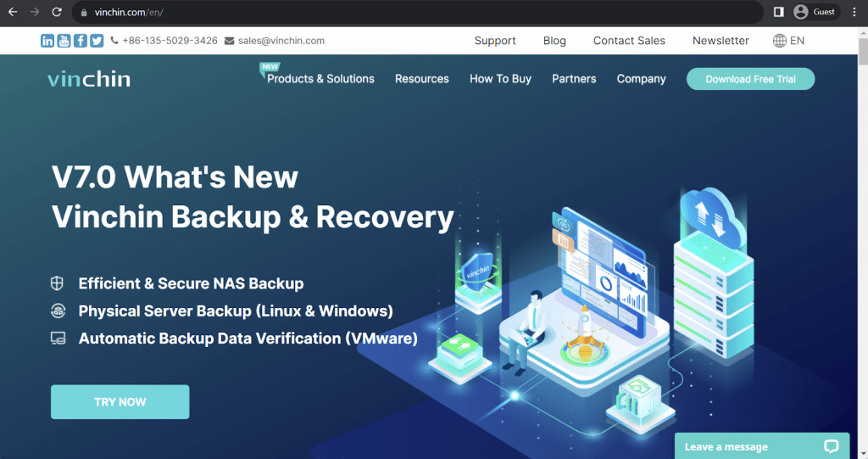Click Automatic Backup Data Verification (VMware) text

pyautogui.click(x=248, y=339)
